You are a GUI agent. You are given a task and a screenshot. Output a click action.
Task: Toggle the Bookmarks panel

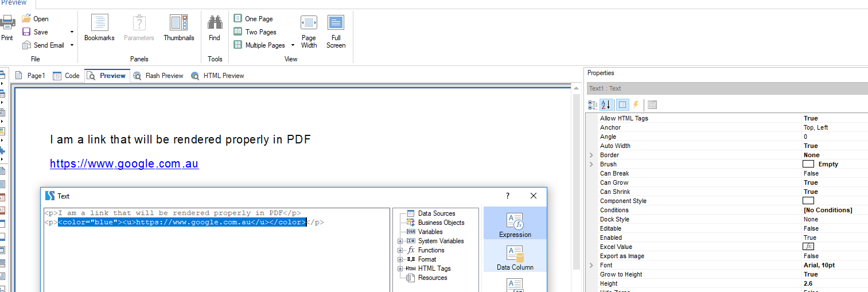coord(99,28)
